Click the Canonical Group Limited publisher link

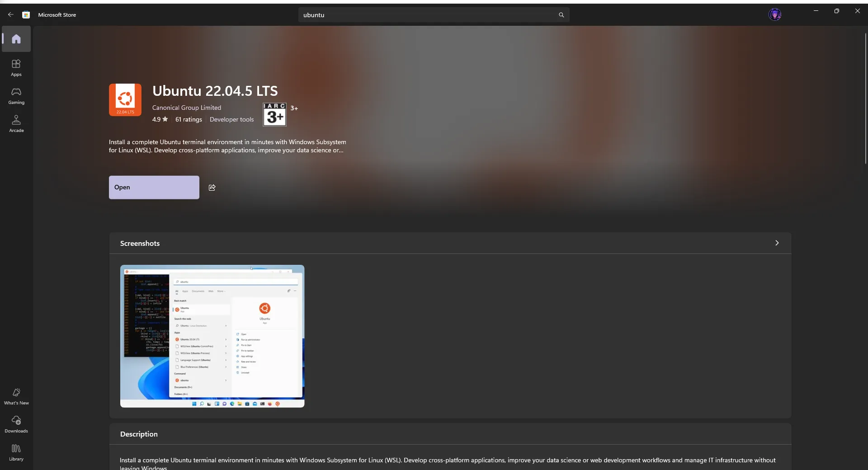(x=187, y=108)
